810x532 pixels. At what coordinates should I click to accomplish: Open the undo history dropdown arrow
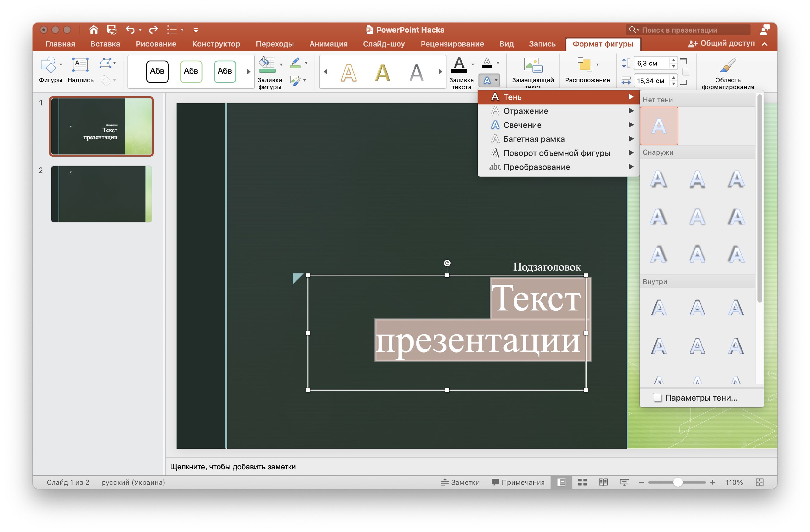(x=140, y=30)
